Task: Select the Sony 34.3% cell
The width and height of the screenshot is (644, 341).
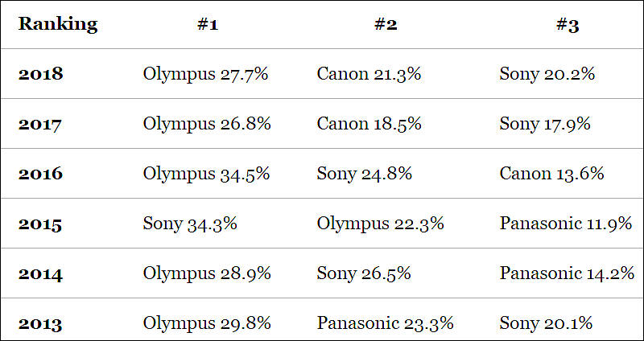Action: [190, 224]
